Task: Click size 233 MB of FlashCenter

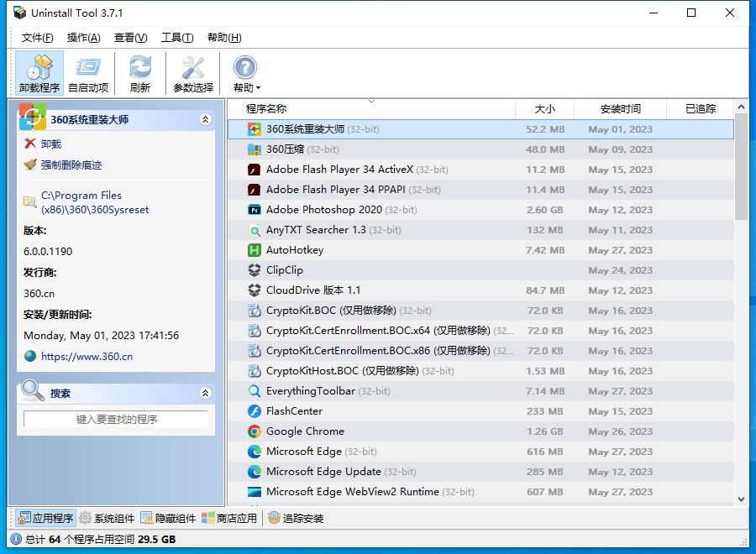Action: click(545, 411)
